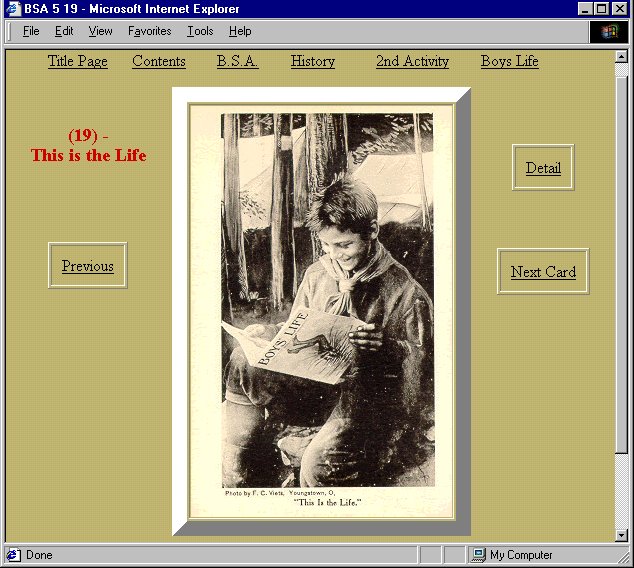Click the vertical scrollbar thumb

pyautogui.click(x=621, y=265)
